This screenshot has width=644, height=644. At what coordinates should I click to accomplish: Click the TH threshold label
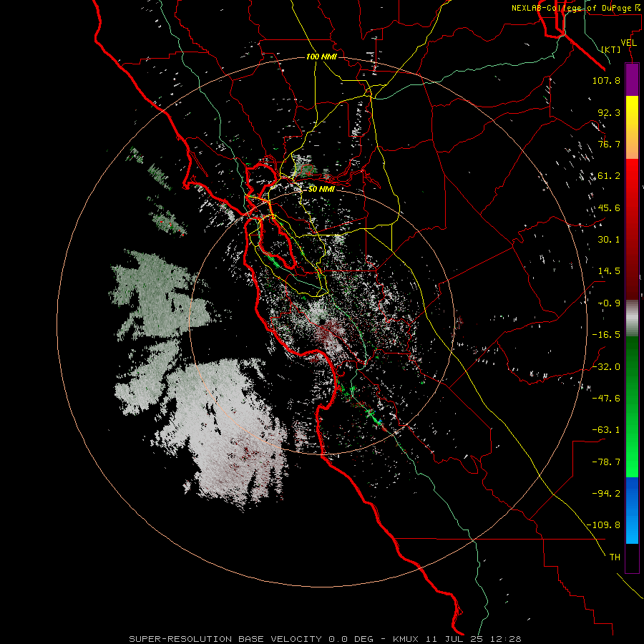click(x=615, y=557)
